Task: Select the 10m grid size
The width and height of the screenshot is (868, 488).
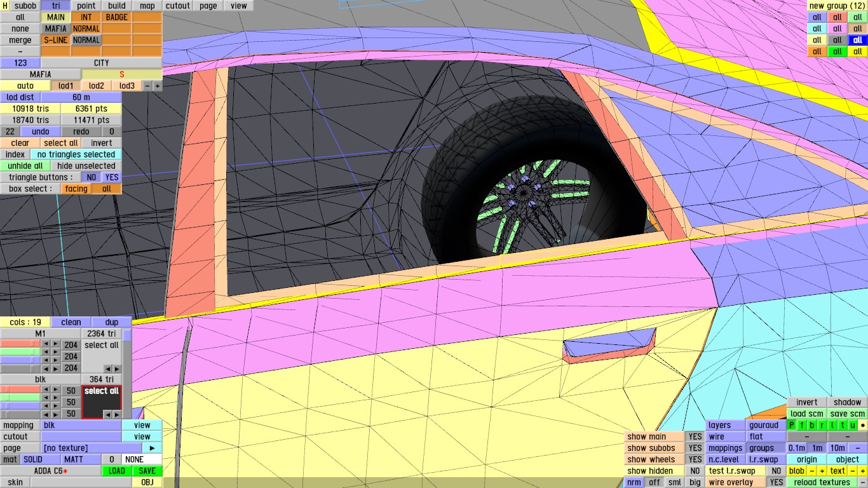Action: [837, 448]
